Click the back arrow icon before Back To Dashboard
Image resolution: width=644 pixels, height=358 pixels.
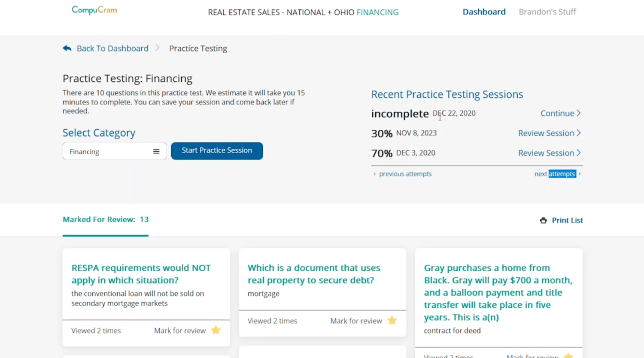67,48
